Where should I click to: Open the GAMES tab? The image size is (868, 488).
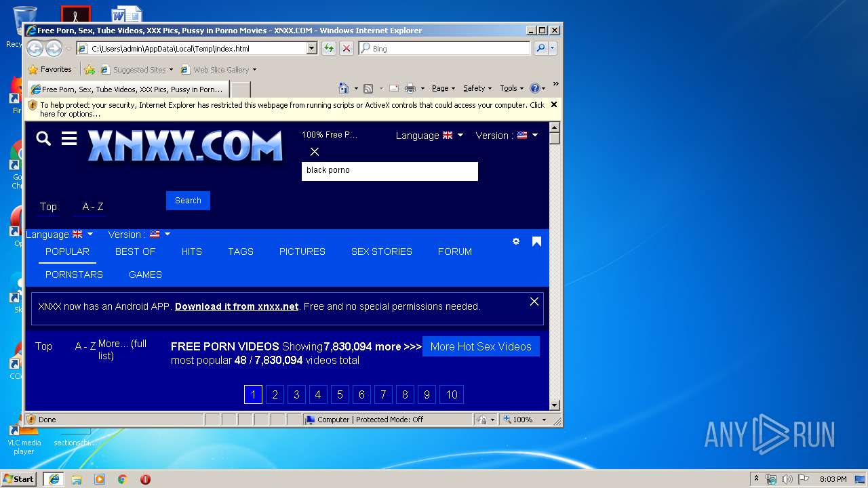(x=145, y=274)
